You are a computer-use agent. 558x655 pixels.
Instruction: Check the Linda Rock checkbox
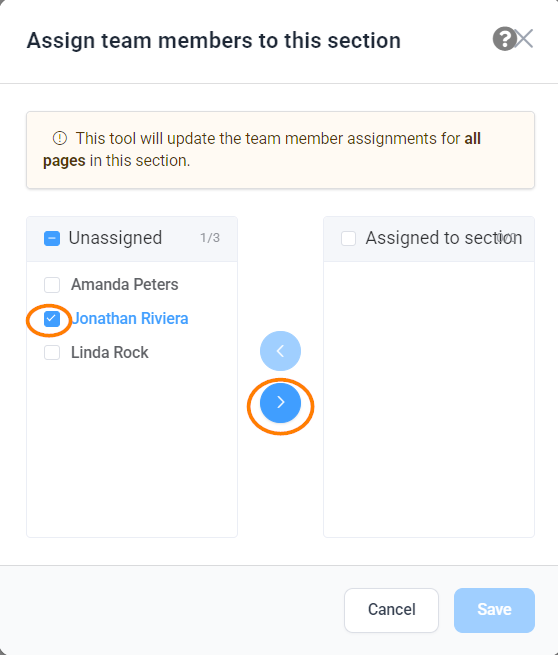pos(52,353)
